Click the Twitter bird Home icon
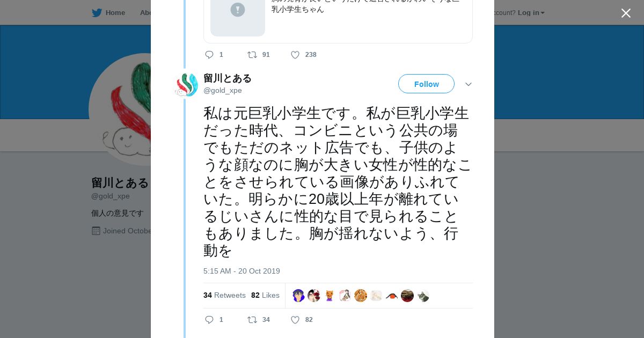Image resolution: width=644 pixels, height=338 pixels. pos(97,13)
